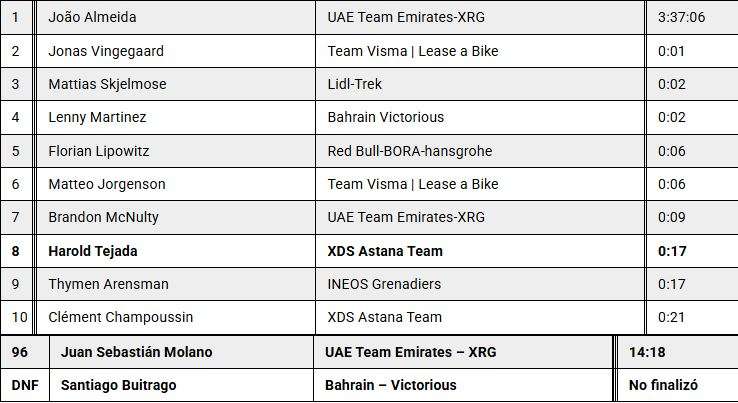
Task: Click rider name João Almeida
Action: pos(93,17)
